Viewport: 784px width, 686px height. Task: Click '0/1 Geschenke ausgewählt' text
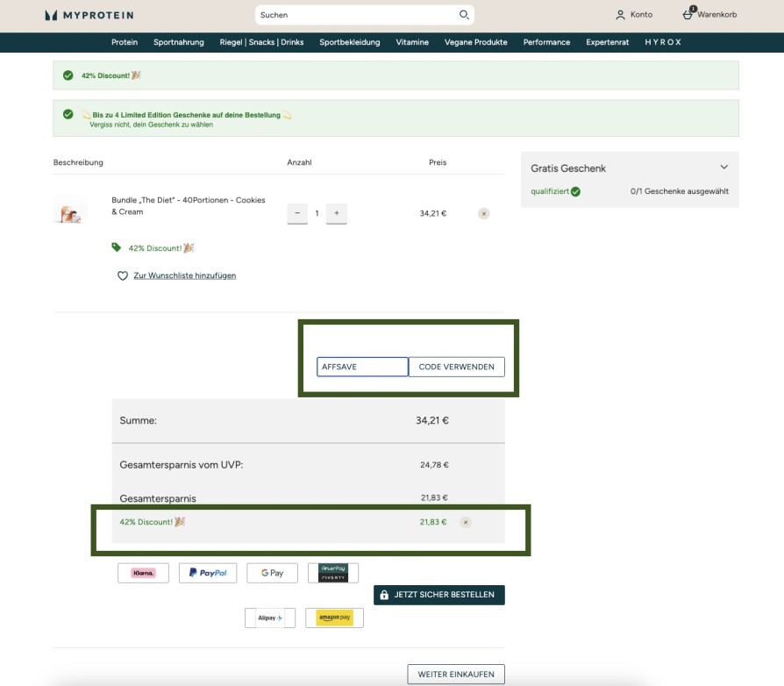(x=679, y=191)
